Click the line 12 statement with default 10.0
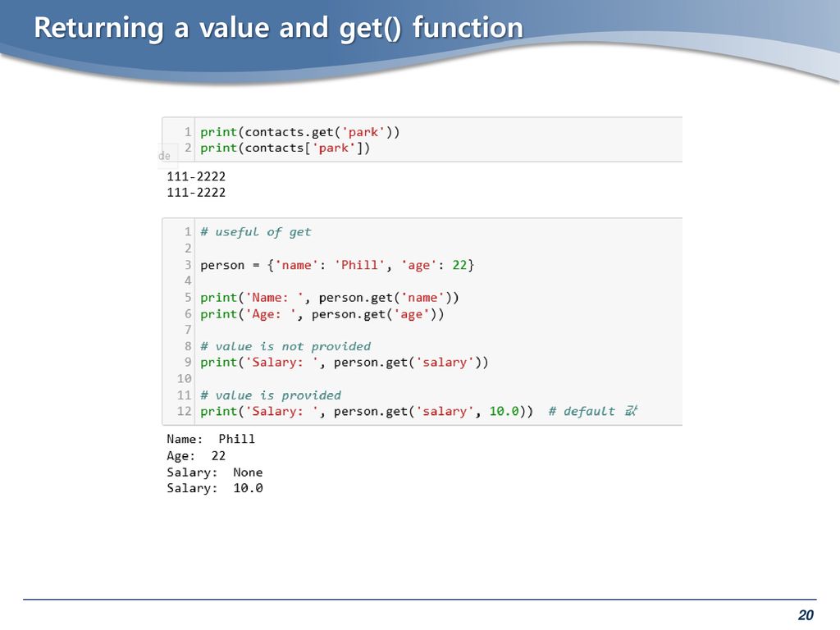 (367, 412)
